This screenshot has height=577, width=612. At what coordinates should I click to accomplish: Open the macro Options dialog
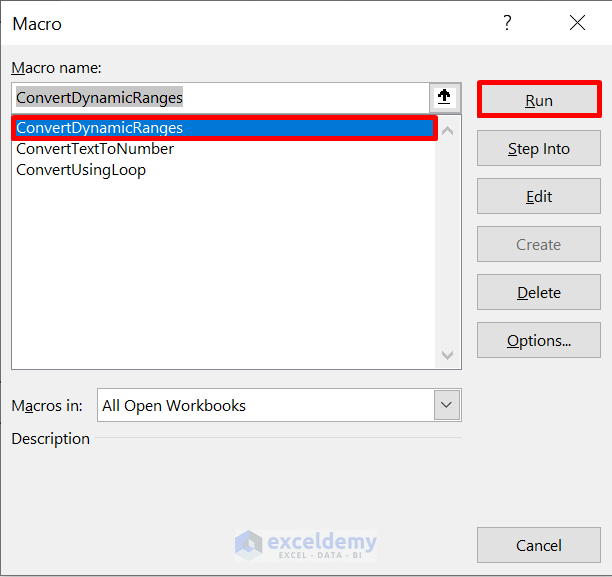539,341
